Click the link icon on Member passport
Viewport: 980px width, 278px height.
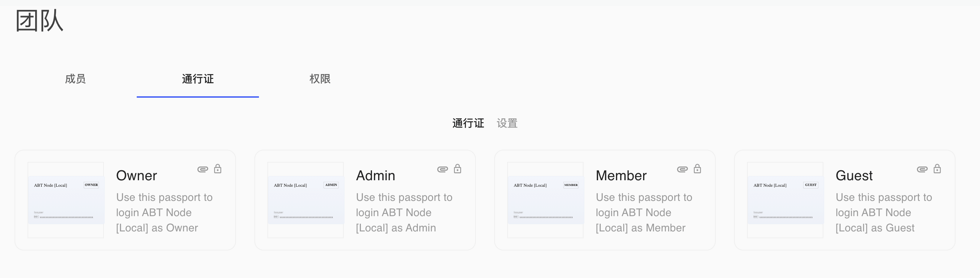[682, 169]
